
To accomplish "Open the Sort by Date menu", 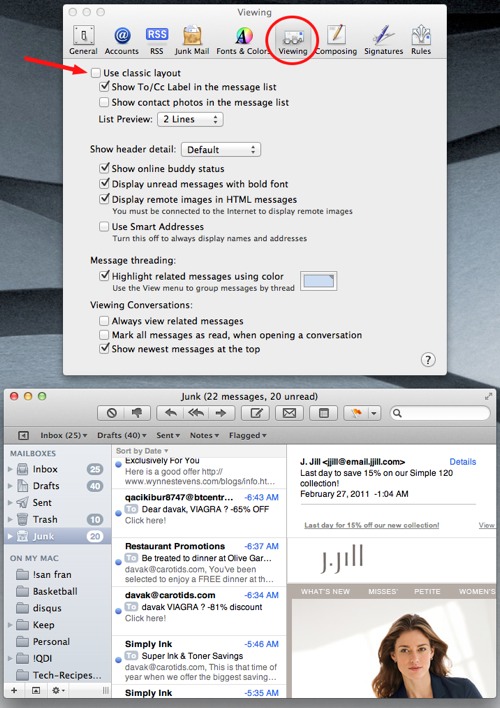I will coord(142,451).
